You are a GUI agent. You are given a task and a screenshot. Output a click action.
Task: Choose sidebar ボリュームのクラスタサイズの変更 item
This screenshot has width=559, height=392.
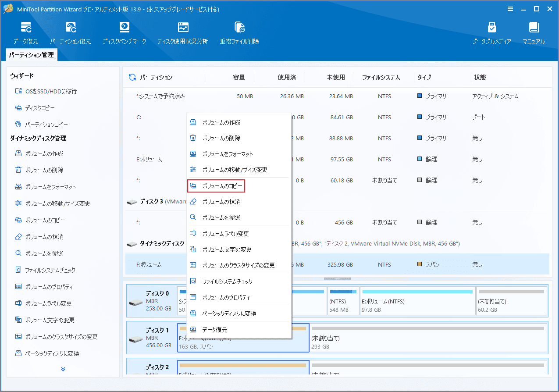[56, 337]
